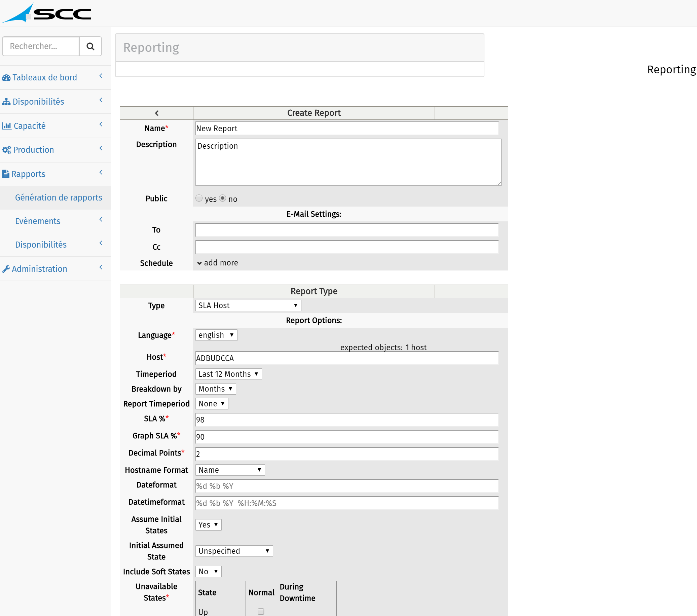Viewport: 697px width, 616px height.
Task: Select the Public no radio button
Action: pos(223,198)
